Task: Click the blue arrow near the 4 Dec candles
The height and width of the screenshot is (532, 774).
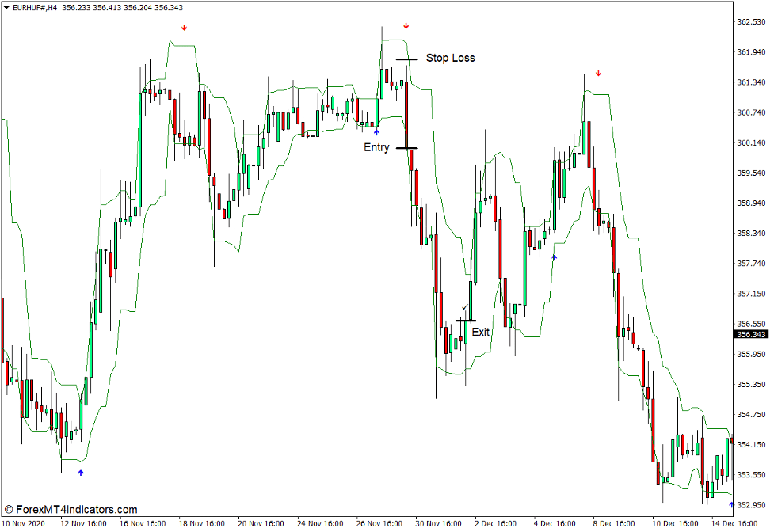Action: pyautogui.click(x=554, y=256)
